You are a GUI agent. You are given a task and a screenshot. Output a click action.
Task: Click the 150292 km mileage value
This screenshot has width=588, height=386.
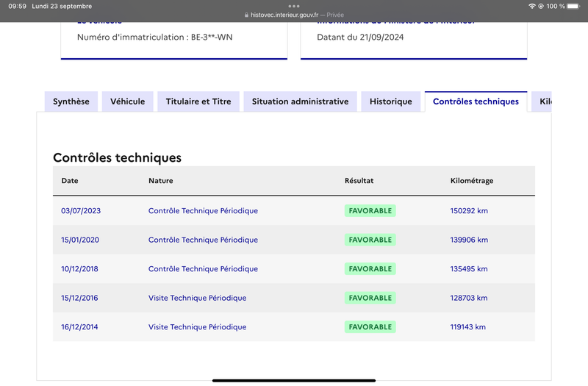469,211
